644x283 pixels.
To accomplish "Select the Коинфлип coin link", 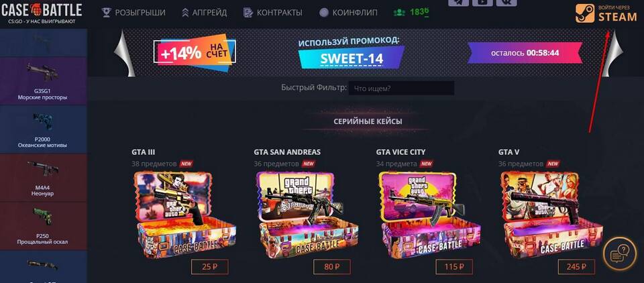I will 348,12.
